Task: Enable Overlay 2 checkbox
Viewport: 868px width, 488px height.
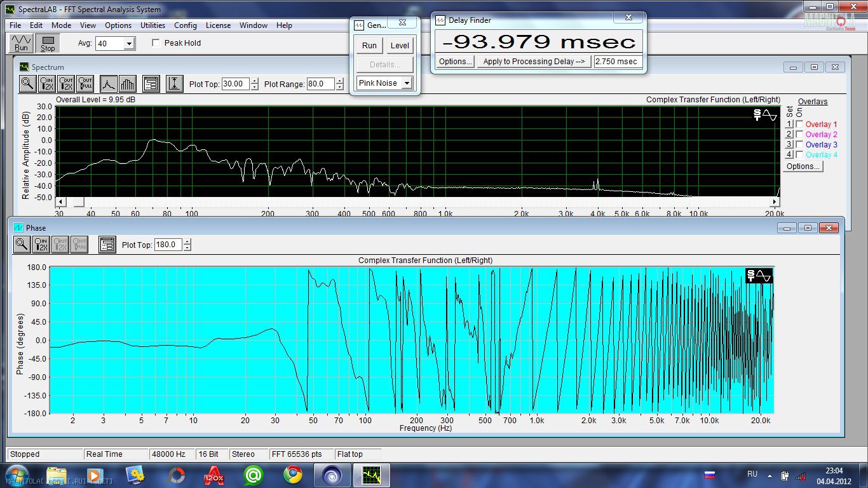Action: pos(799,135)
